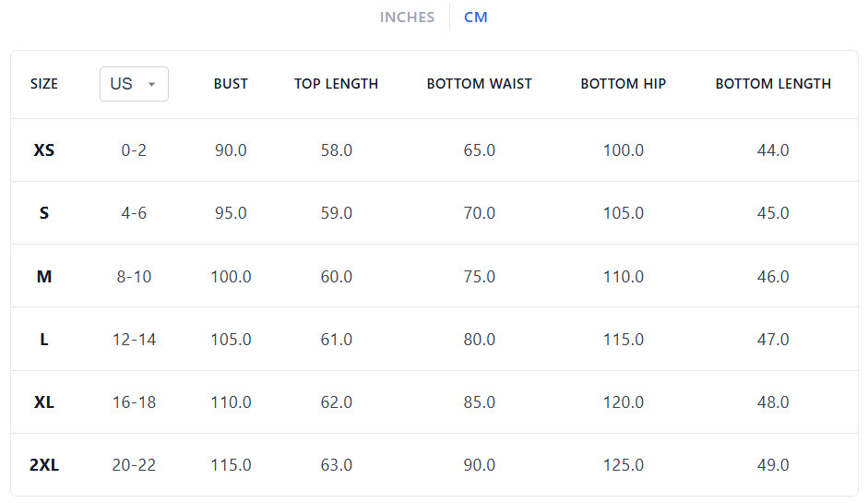This screenshot has width=868, height=503.
Task: Click the TOP LENGTH column header
Action: [x=336, y=84]
